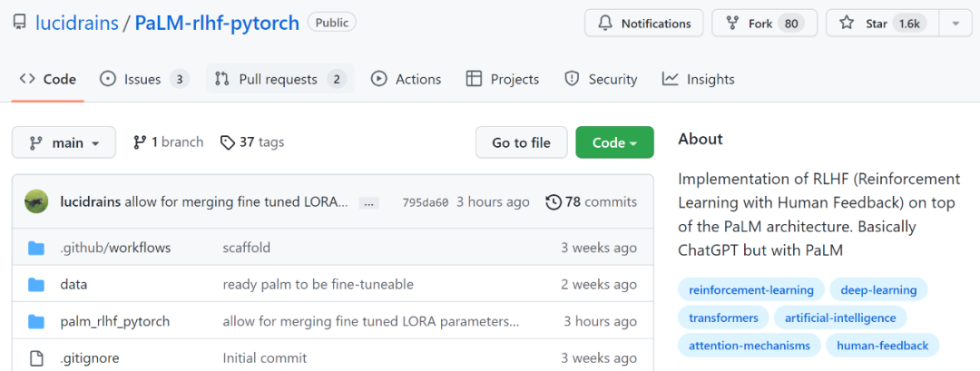The width and height of the screenshot is (980, 371).
Task: Click the repository book icon
Action: point(19,24)
